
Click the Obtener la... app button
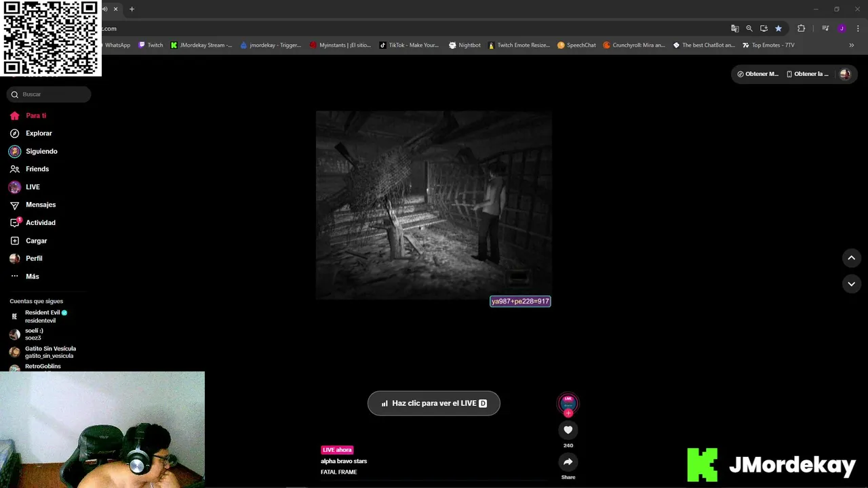[808, 74]
